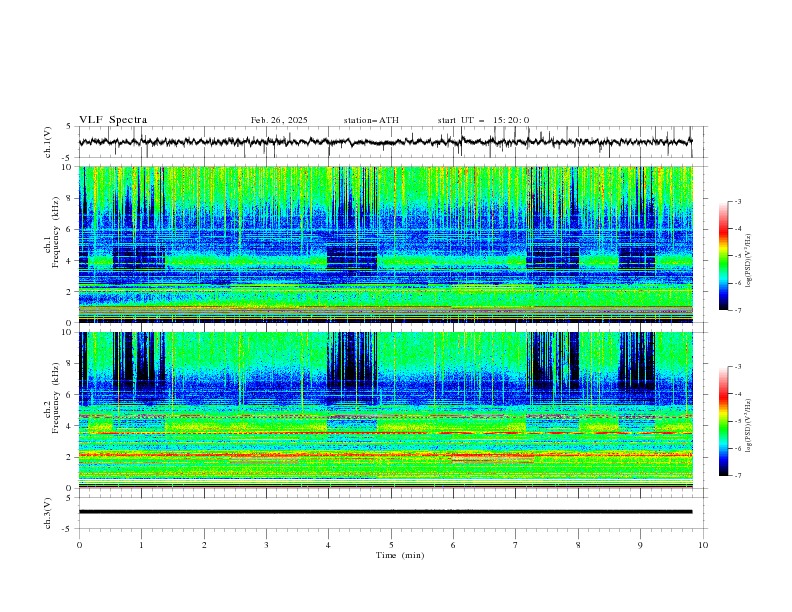
Task: Click the ch.2 spectrogram panel
Action: point(385,410)
